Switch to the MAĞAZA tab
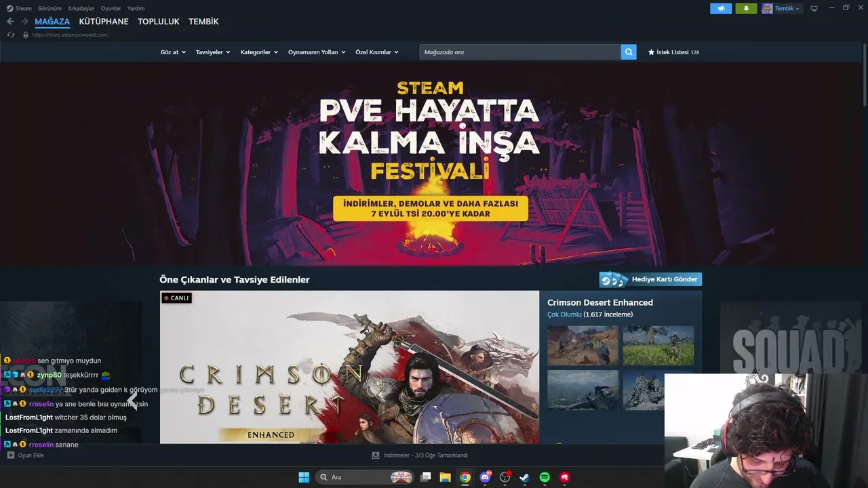Image resolution: width=868 pixels, height=488 pixels. pos(52,22)
